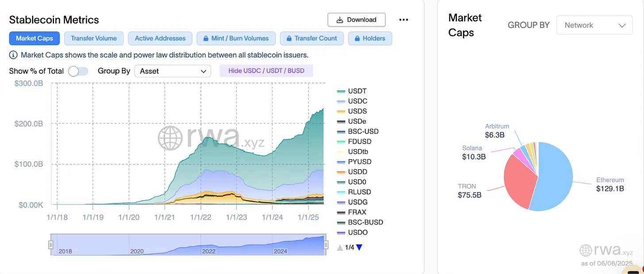Image resolution: width=644 pixels, height=274 pixels.
Task: Toggle RLUSD series in the legend
Action: pyautogui.click(x=353, y=192)
